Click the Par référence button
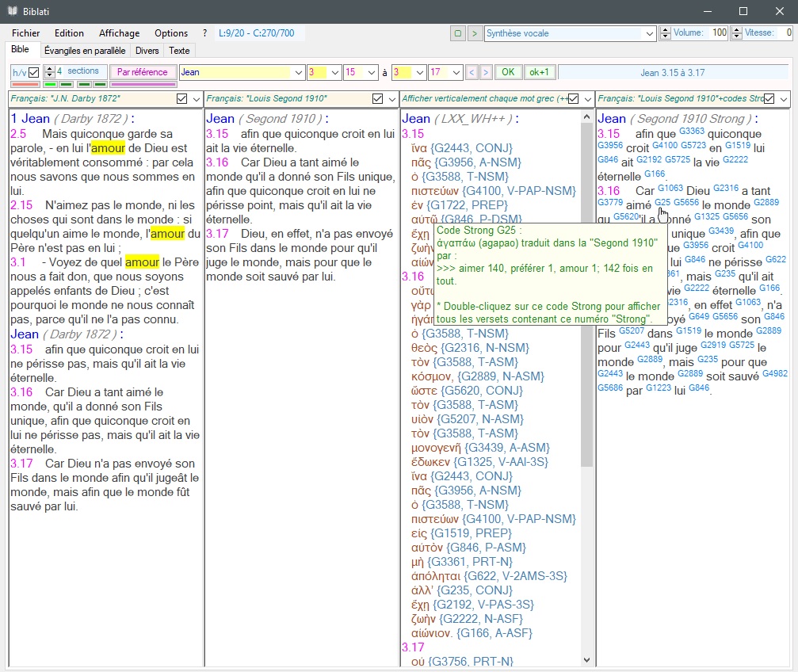Image resolution: width=798 pixels, height=672 pixels. point(143,72)
